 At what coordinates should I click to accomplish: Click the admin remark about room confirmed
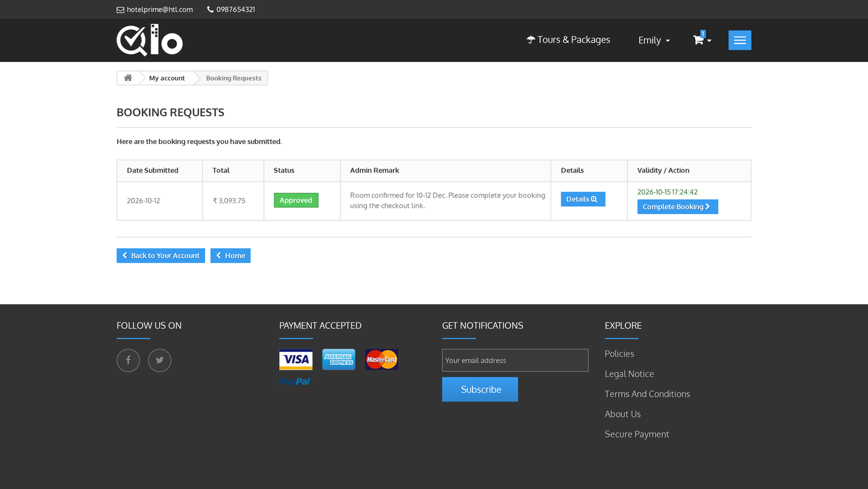point(448,200)
